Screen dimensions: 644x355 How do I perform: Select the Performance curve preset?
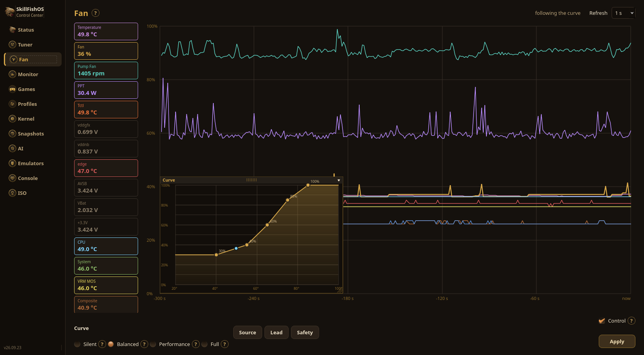153,344
